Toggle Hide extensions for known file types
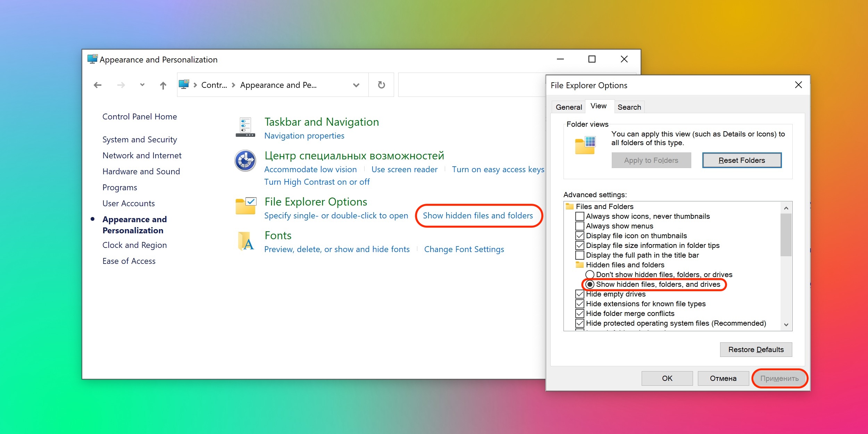The image size is (868, 434). click(x=580, y=304)
